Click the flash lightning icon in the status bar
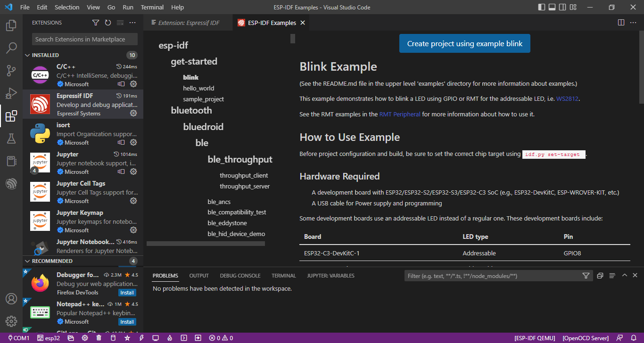This screenshot has height=343, width=644. point(141,338)
